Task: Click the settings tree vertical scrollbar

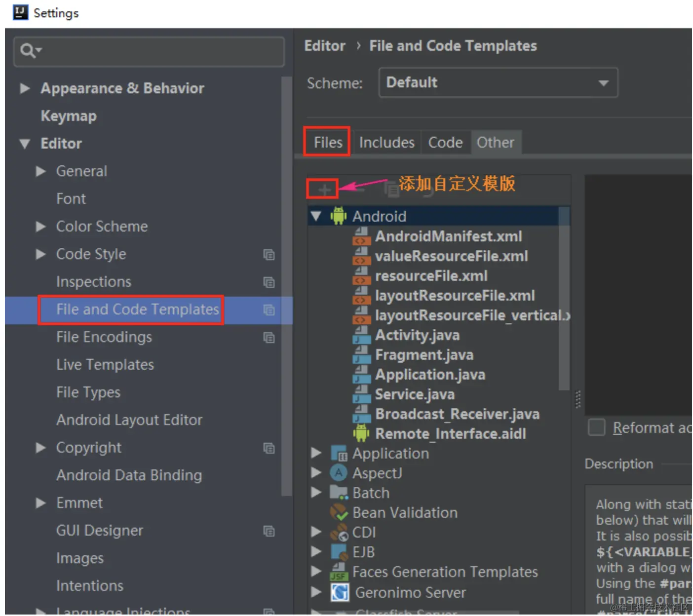Action: click(x=286, y=286)
